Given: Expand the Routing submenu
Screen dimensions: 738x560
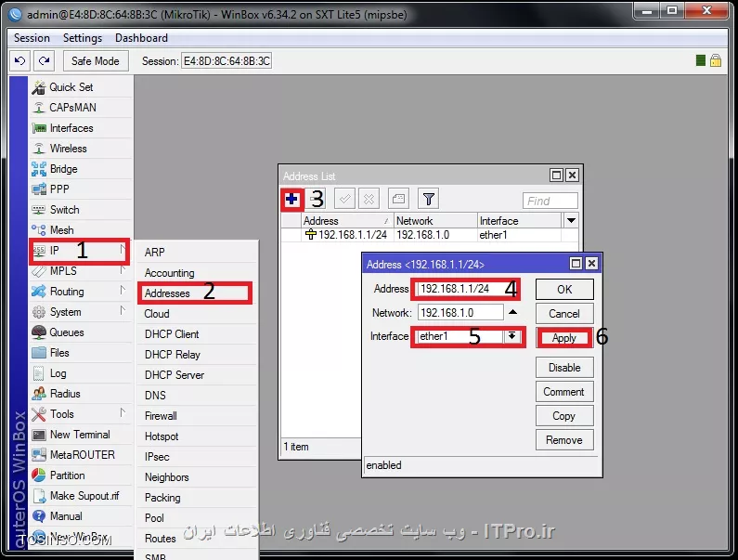Looking at the screenshot, I should point(81,292).
